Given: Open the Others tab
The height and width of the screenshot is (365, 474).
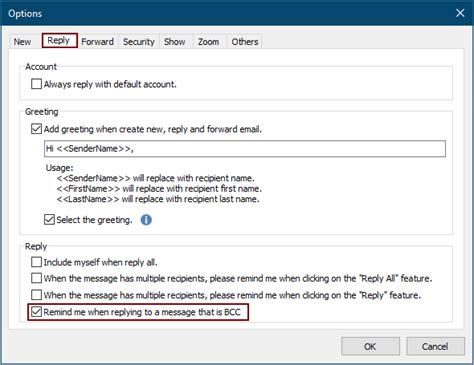Looking at the screenshot, I should [x=245, y=42].
